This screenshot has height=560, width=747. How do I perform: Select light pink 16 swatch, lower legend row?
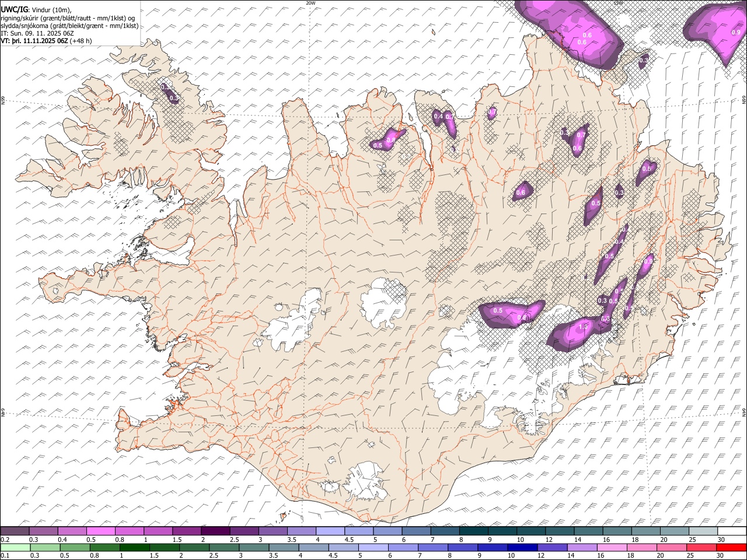tap(613, 547)
